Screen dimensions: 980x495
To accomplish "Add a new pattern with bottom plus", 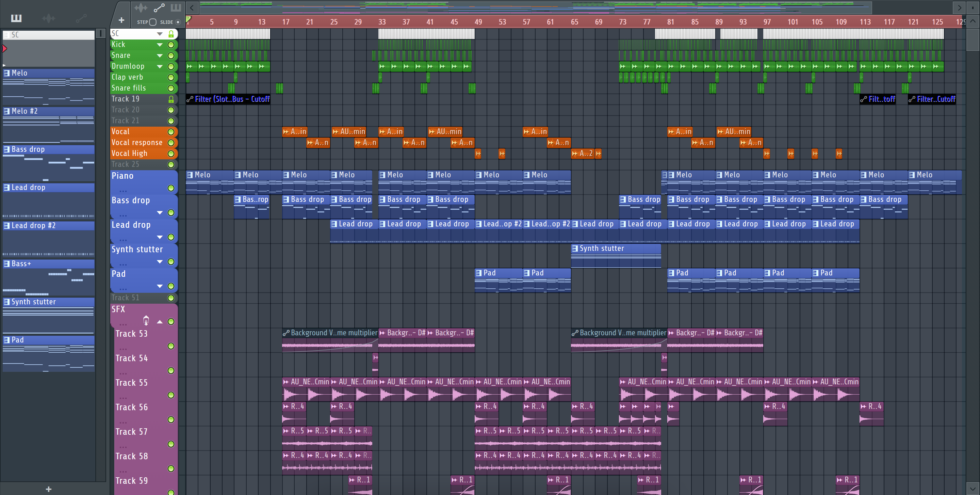I will [x=49, y=489].
